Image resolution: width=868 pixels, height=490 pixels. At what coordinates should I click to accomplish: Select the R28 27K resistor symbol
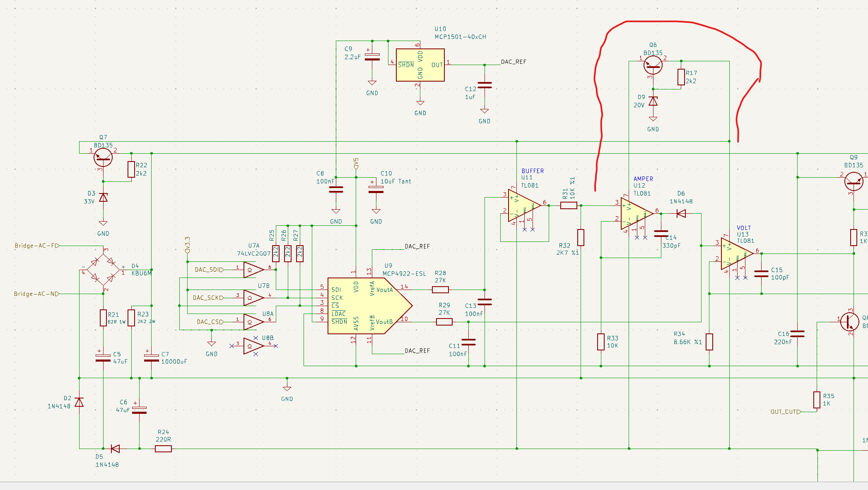pyautogui.click(x=440, y=290)
